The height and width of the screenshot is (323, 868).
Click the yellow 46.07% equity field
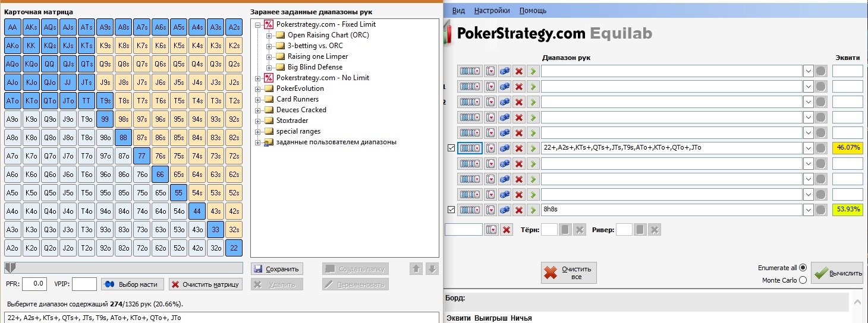click(x=847, y=148)
